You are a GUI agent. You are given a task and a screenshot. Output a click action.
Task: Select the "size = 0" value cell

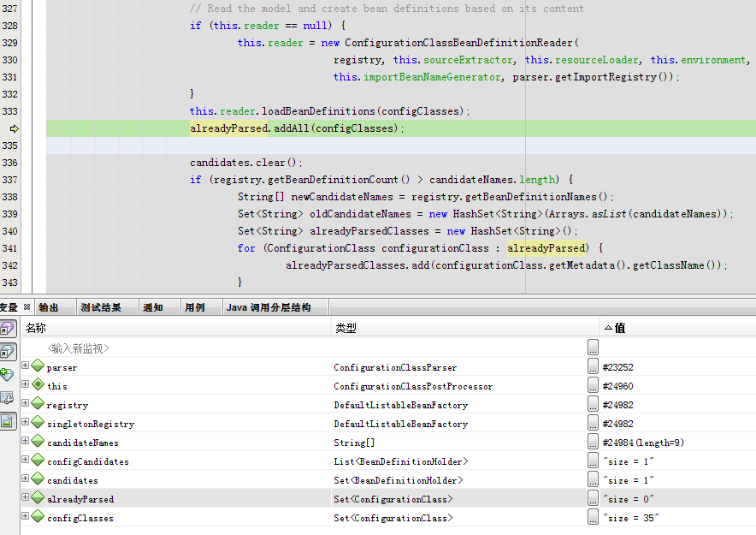click(x=629, y=499)
